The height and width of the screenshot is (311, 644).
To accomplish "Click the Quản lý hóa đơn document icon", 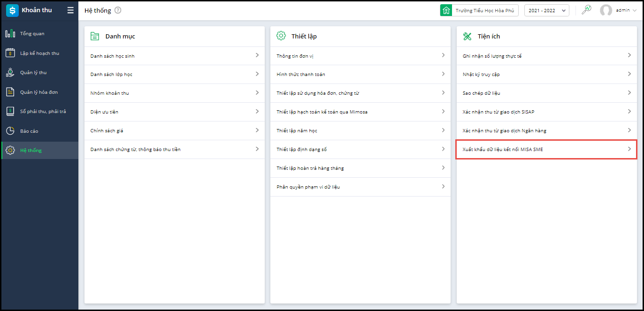I will click(10, 92).
